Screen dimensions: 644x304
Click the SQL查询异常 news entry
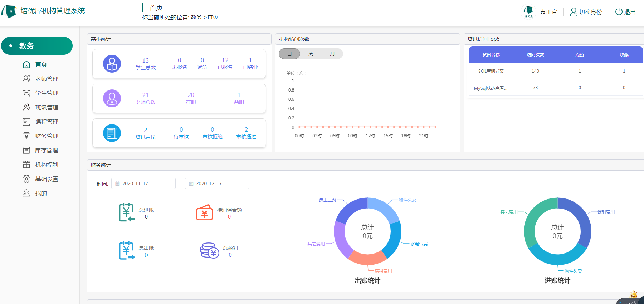coord(491,71)
